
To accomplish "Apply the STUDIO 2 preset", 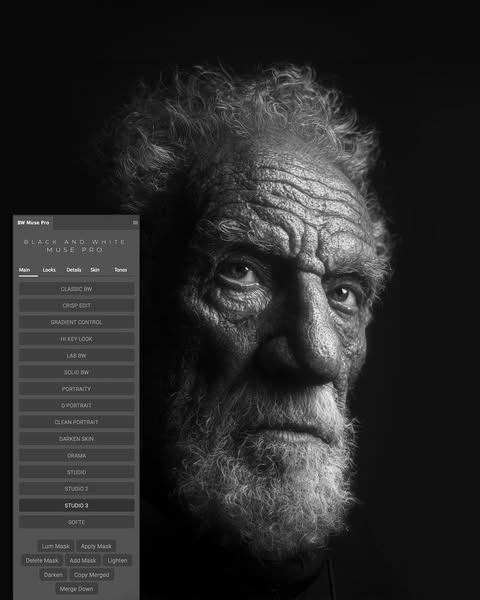I will 77,489.
